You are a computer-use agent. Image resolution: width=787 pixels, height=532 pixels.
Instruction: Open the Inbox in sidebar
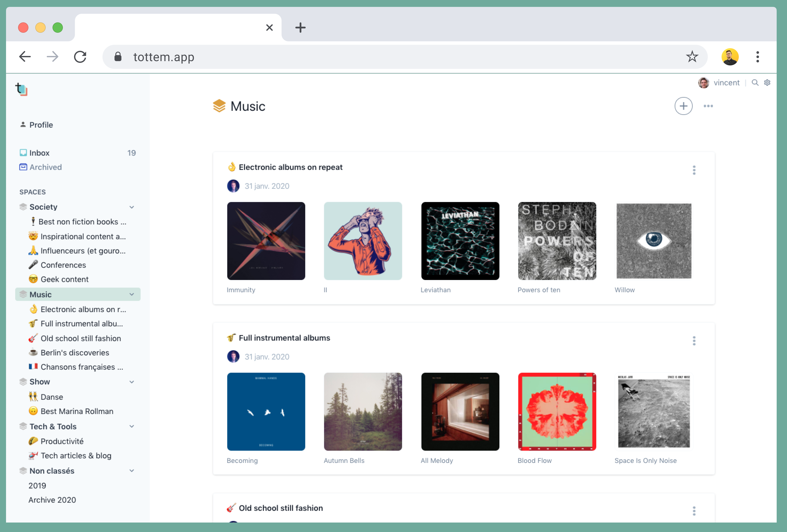(x=39, y=153)
